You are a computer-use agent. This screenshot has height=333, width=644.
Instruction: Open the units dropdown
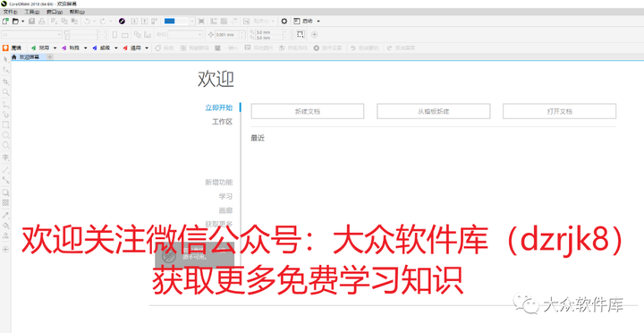(186, 35)
